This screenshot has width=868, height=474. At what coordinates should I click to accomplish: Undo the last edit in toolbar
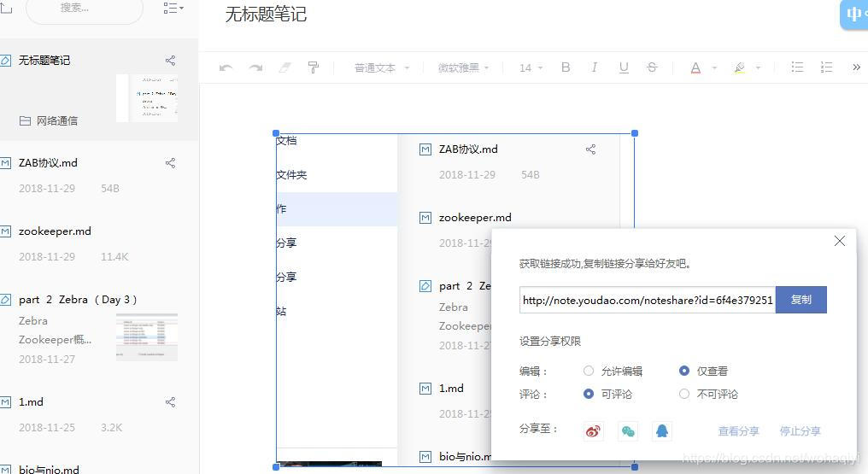226,67
